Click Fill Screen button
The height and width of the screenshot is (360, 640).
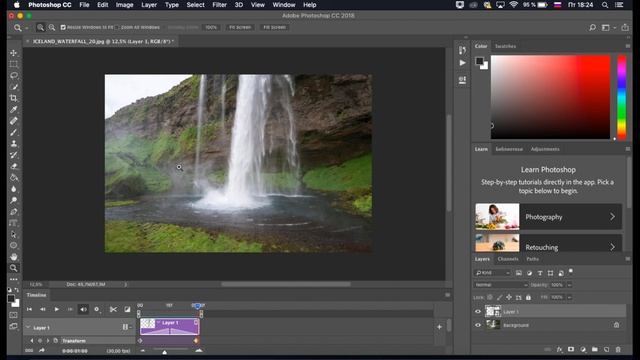click(x=275, y=27)
